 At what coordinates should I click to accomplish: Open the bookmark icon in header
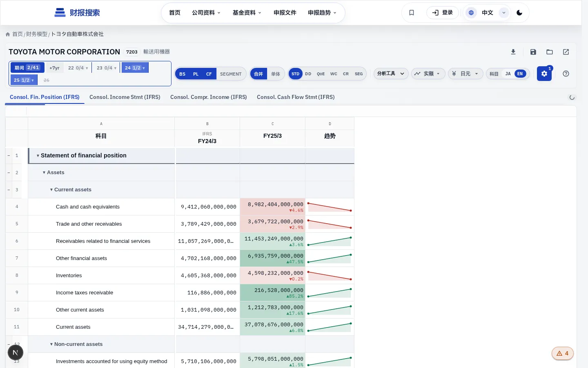(412, 13)
